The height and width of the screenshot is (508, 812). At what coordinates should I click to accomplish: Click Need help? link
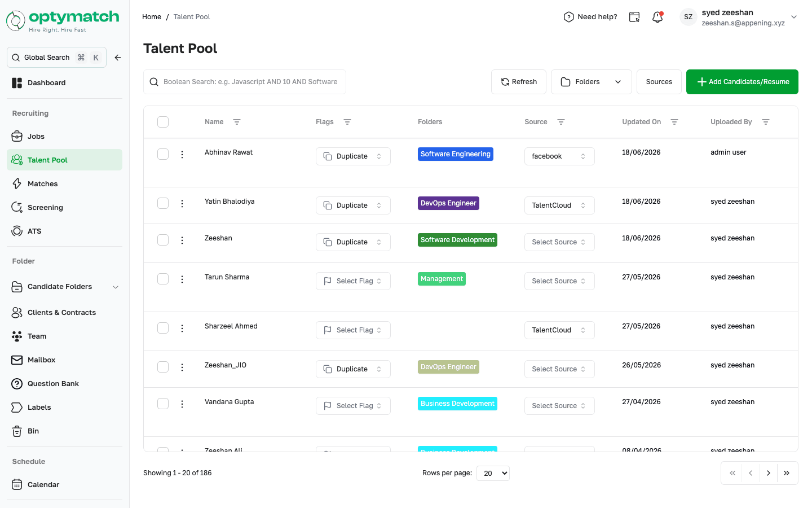(x=590, y=17)
